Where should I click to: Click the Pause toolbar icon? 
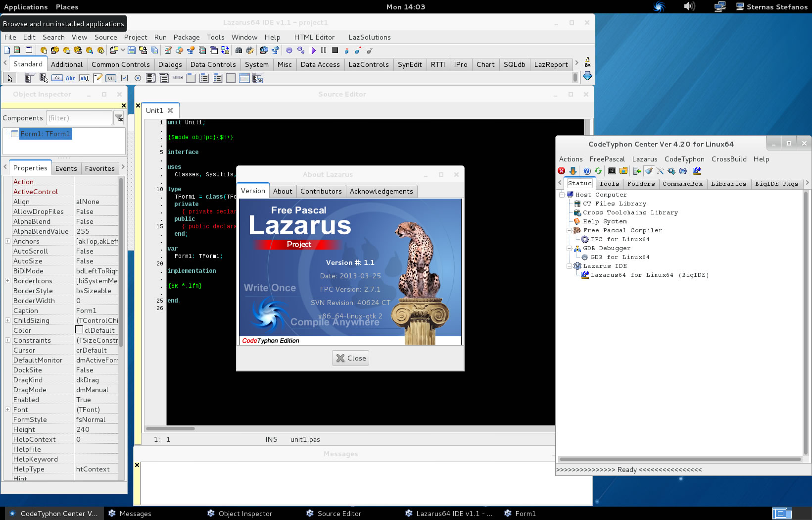(x=324, y=50)
